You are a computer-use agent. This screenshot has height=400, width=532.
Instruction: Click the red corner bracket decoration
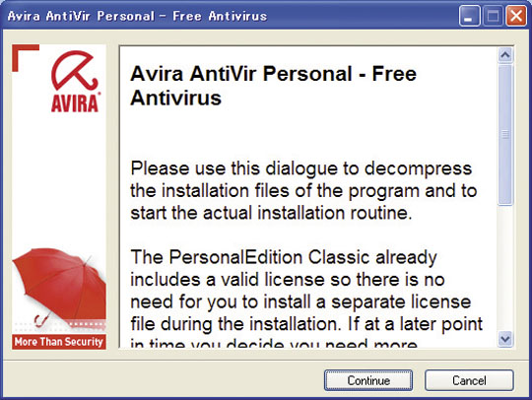[26, 58]
